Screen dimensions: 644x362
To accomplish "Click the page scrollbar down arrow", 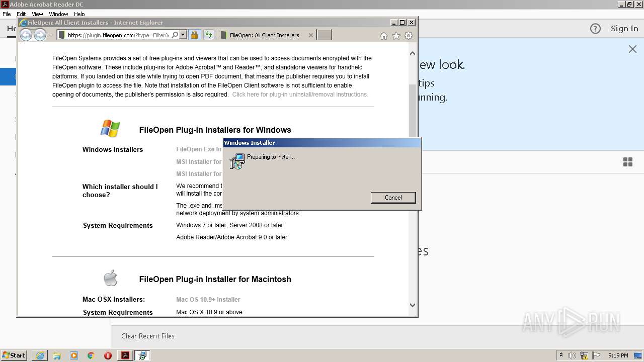I will click(413, 305).
